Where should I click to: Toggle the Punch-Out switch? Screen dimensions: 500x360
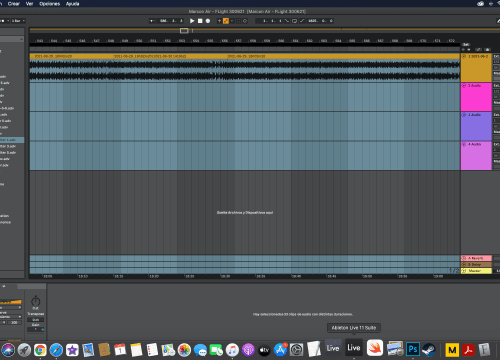click(302, 21)
